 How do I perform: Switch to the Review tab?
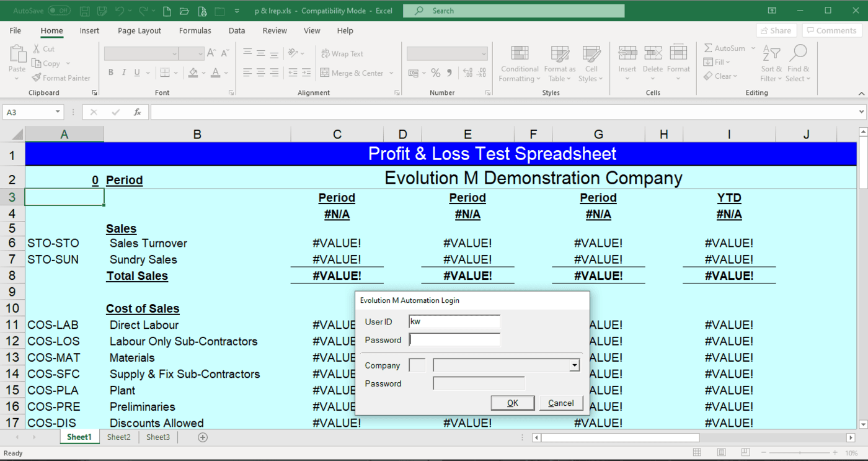click(x=275, y=30)
